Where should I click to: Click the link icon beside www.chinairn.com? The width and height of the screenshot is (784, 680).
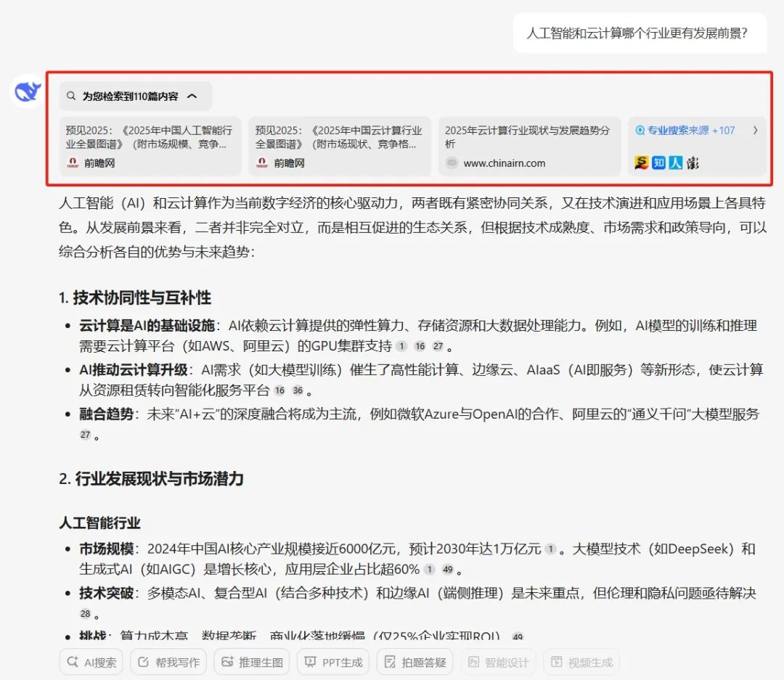click(452, 163)
